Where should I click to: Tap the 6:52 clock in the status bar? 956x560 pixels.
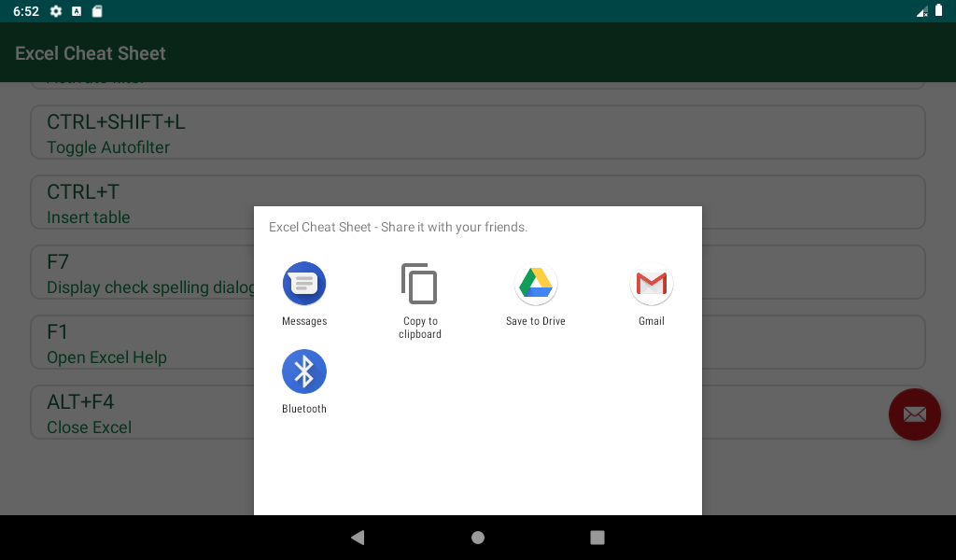tap(25, 11)
